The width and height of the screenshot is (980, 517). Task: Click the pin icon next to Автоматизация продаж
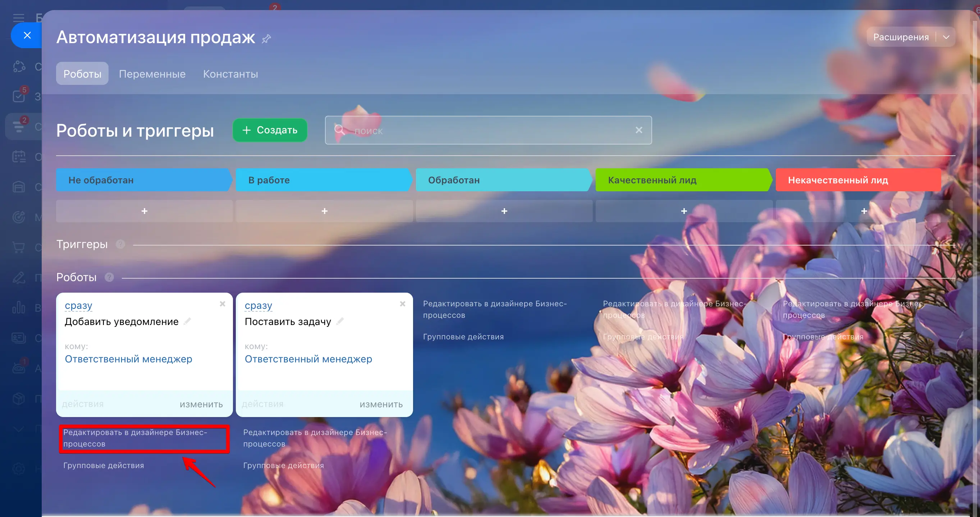(x=266, y=38)
